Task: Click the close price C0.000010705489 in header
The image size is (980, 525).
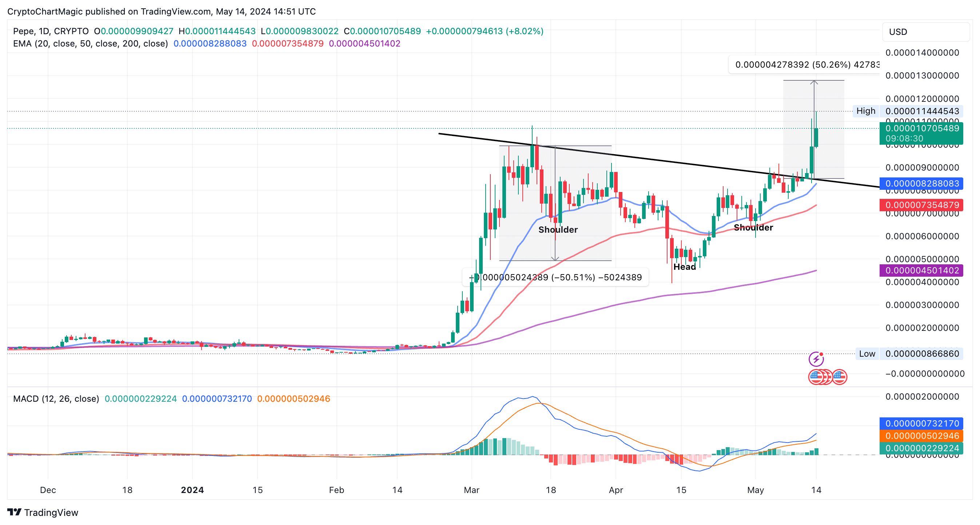Action: point(382,31)
